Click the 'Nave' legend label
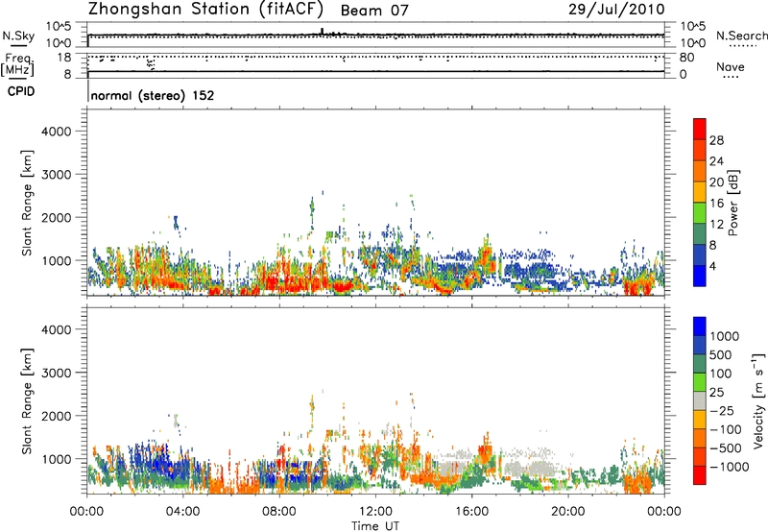The image size is (768, 532). [x=730, y=66]
